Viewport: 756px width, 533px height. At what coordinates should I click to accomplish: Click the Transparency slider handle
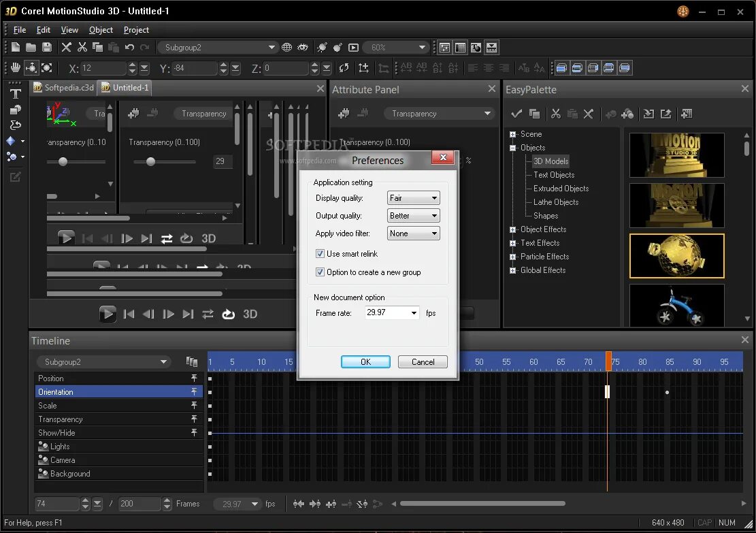pyautogui.click(x=151, y=161)
